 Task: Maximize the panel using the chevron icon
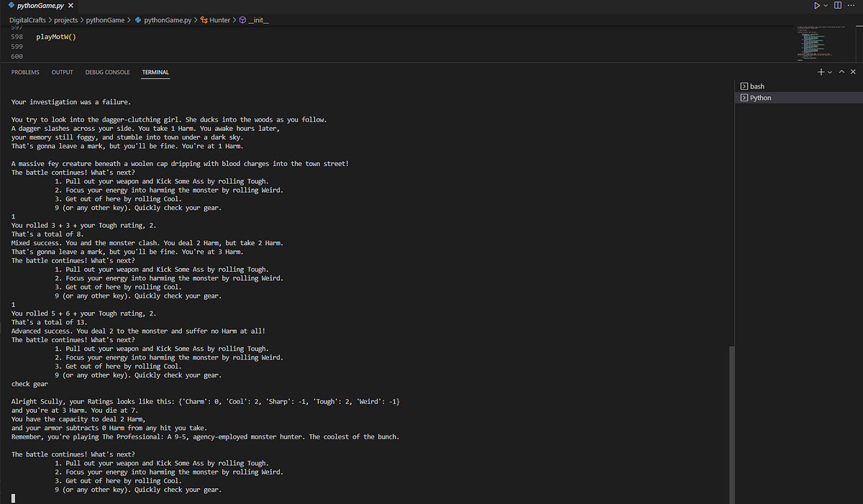(x=841, y=72)
